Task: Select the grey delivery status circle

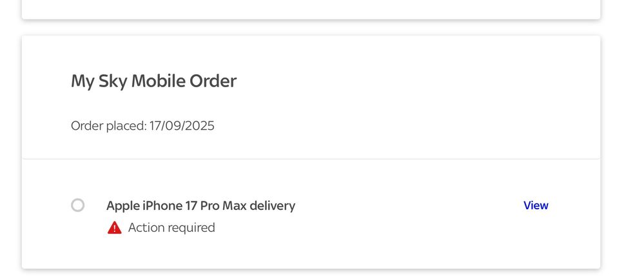Action: coord(77,205)
